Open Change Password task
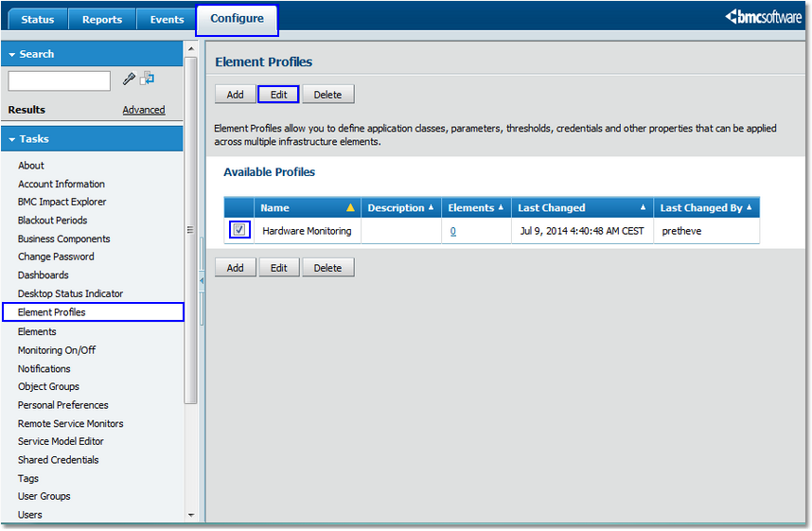Image resolution: width=812 pixels, height=531 pixels. (56, 257)
